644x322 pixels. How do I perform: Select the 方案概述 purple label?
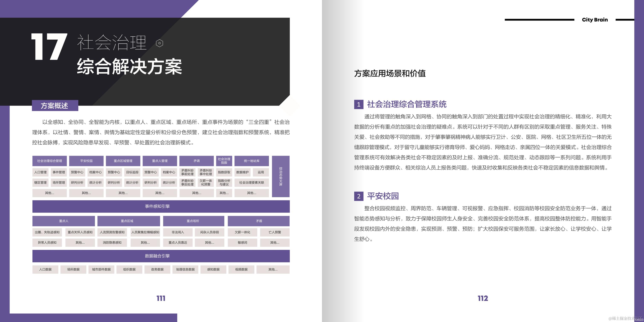(x=55, y=105)
